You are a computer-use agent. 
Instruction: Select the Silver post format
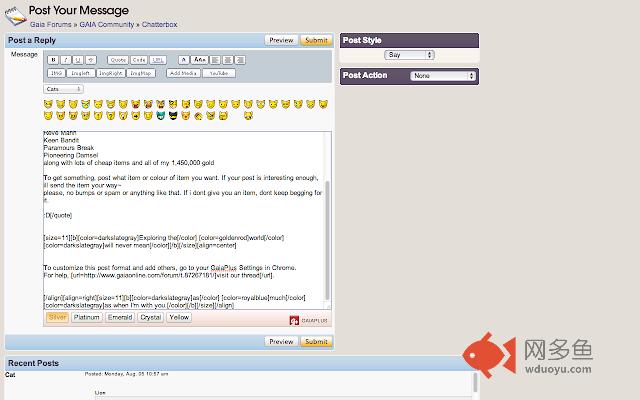coord(57,317)
